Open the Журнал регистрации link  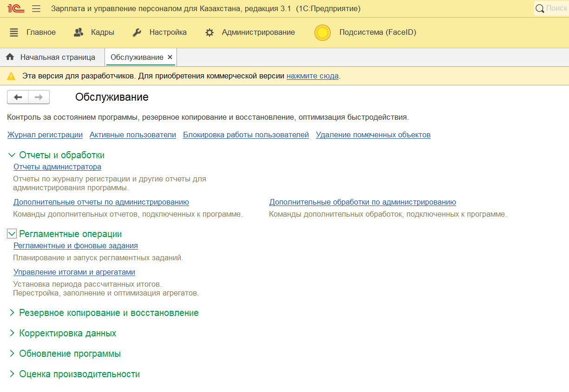45,135
